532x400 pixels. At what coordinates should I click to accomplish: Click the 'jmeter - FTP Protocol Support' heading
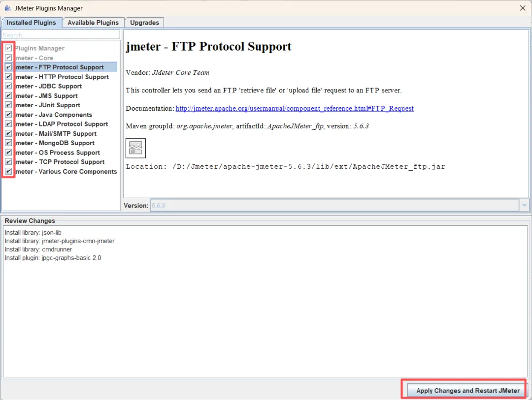(208, 46)
